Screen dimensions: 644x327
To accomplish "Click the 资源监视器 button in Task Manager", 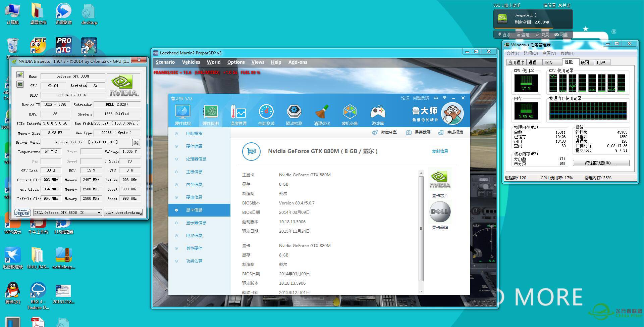I will (601, 163).
